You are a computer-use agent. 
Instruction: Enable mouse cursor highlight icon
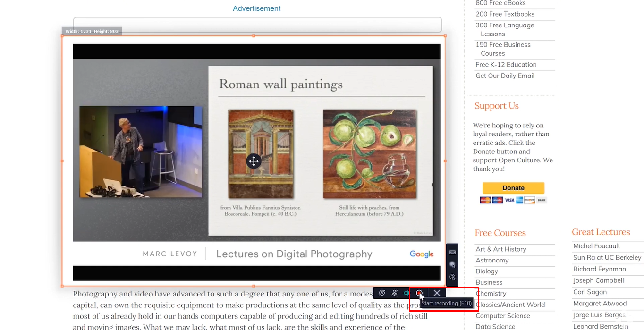click(452, 265)
